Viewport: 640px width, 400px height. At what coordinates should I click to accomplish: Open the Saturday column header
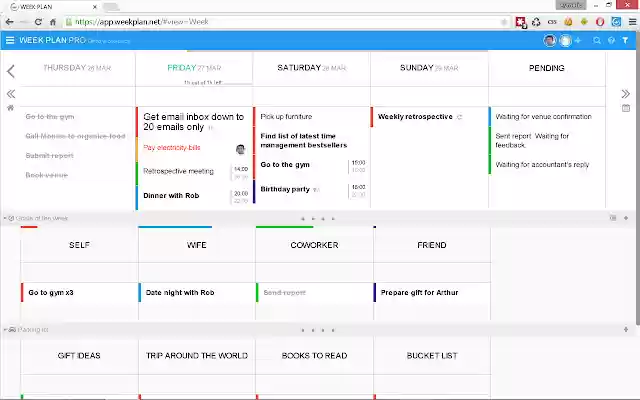pyautogui.click(x=311, y=68)
